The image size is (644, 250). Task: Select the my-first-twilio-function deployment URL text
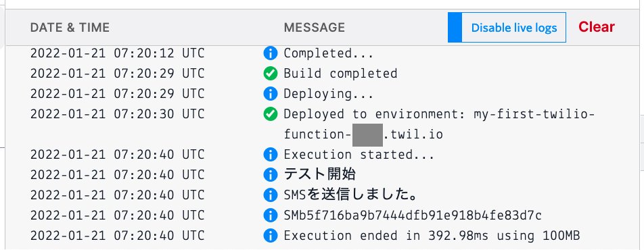click(440, 124)
